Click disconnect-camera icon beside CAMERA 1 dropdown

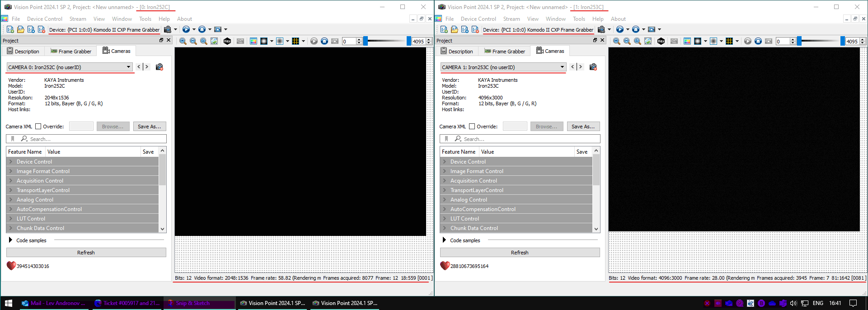tap(593, 67)
